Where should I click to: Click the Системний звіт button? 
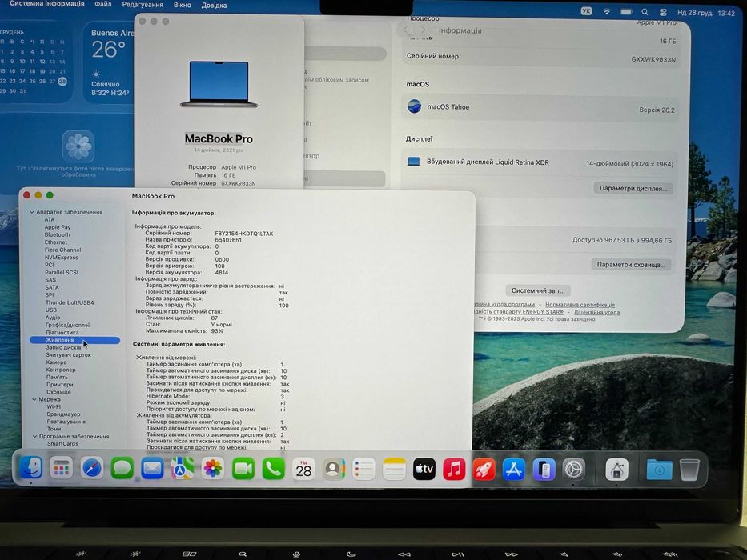pyautogui.click(x=538, y=290)
